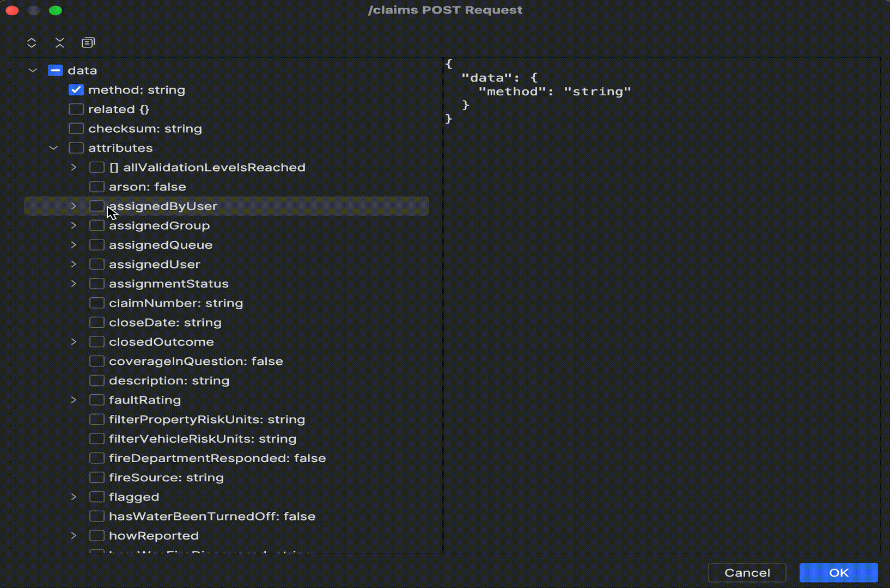Click the Collapse All toolbar icon

60,42
